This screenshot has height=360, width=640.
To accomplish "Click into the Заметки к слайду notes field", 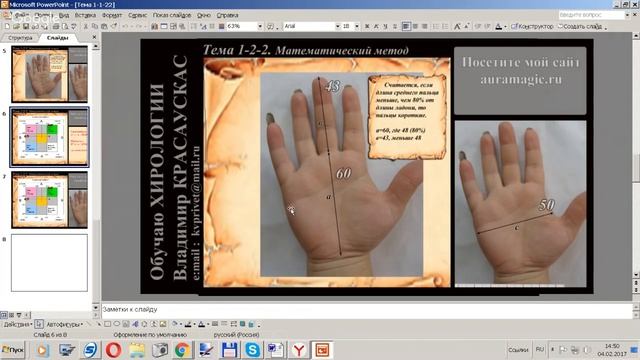I will coord(367,311).
